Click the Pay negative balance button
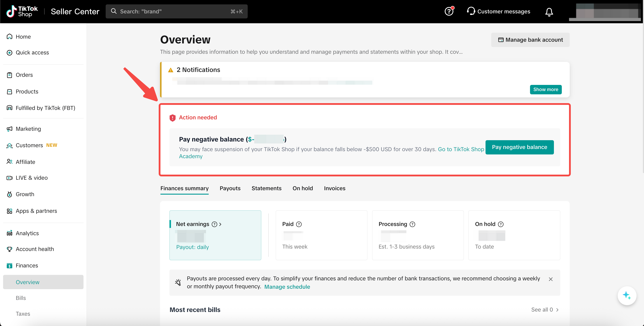Screen dimensions: 644x326 [x=519, y=147]
